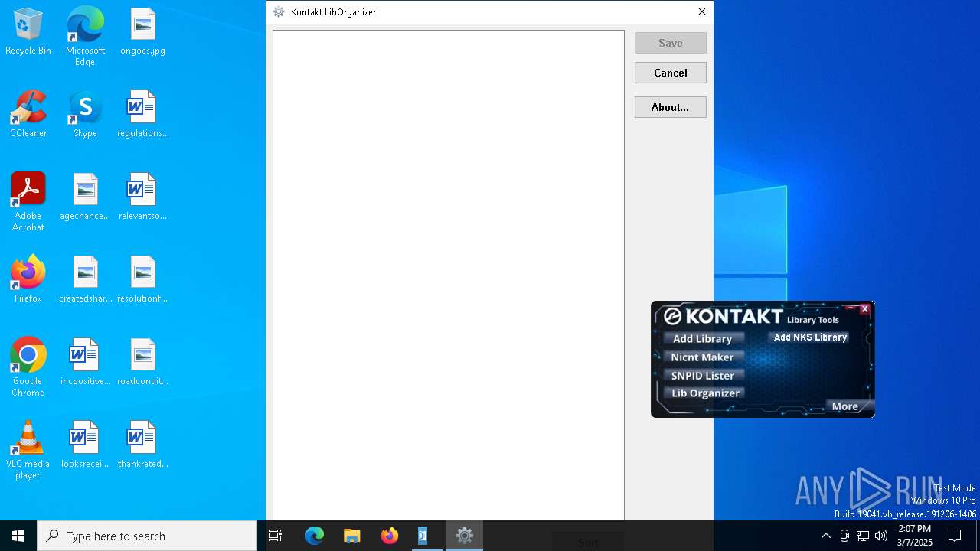
Task: Open the taskbar clock and calendar
Action: coord(914,536)
